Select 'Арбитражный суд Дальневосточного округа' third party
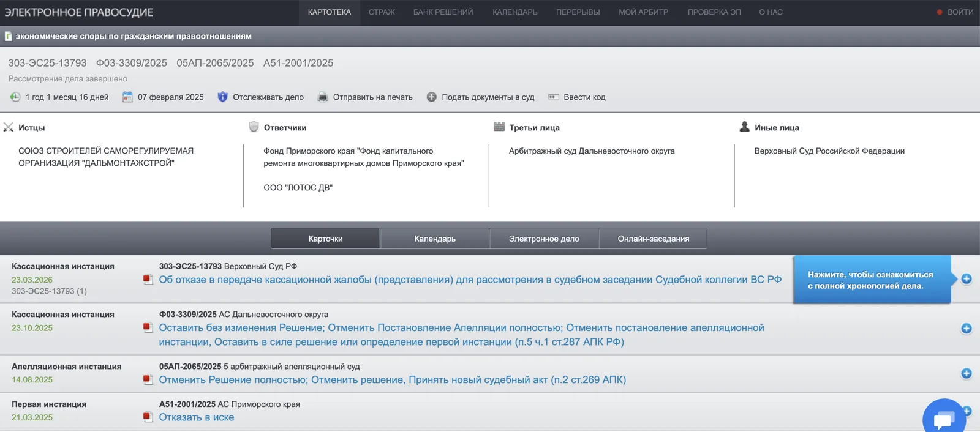This screenshot has height=432, width=980. pyautogui.click(x=592, y=151)
